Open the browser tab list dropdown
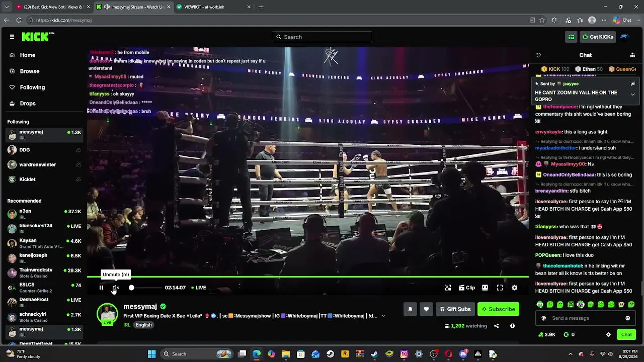This screenshot has height=362, width=644. click(x=7, y=7)
